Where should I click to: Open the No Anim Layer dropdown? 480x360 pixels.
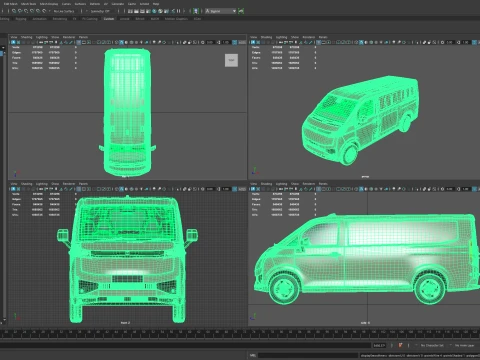(464, 345)
